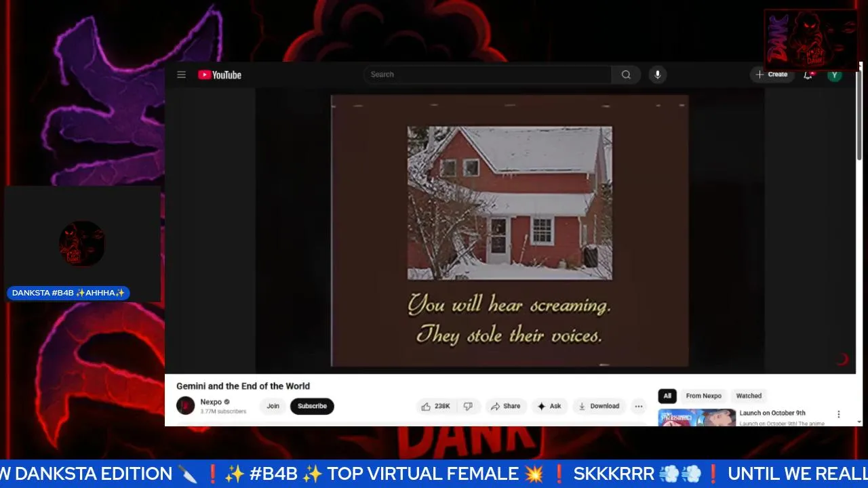Screen dimensions: 868x488
Task: Share this video
Action: point(505,406)
